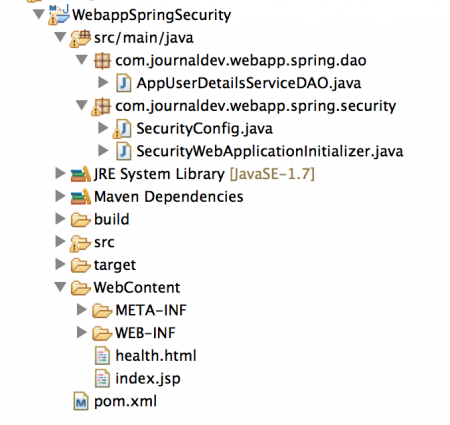Collapse the WebContent folder
This screenshot has height=425, width=450.
click(60, 287)
